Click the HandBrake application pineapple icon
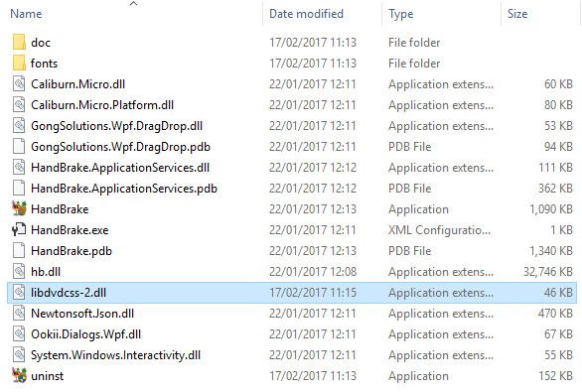 19,208
